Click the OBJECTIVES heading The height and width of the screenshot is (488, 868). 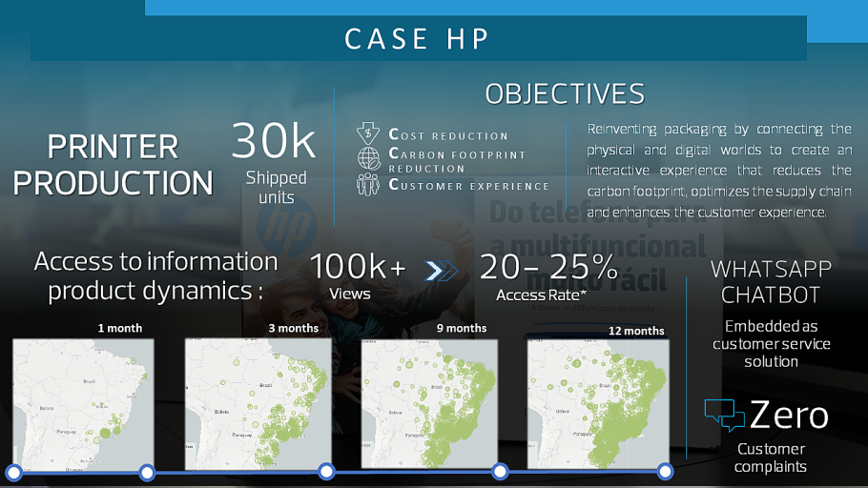566,94
